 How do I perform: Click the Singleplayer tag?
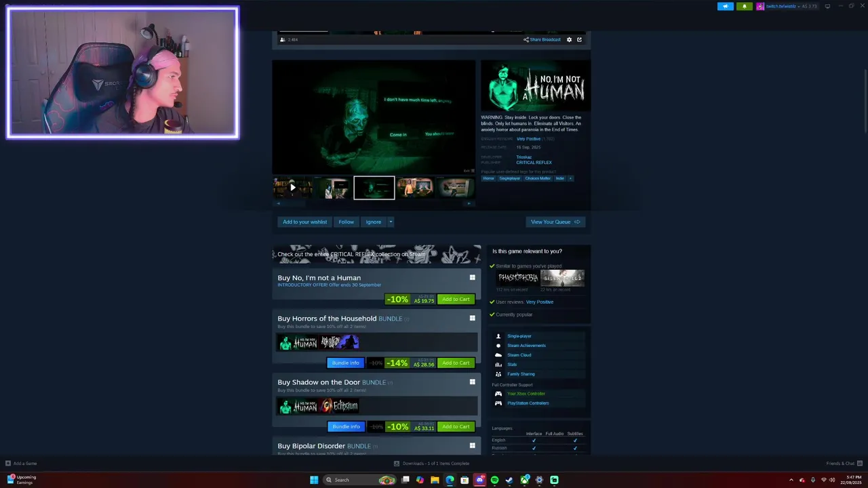point(509,178)
